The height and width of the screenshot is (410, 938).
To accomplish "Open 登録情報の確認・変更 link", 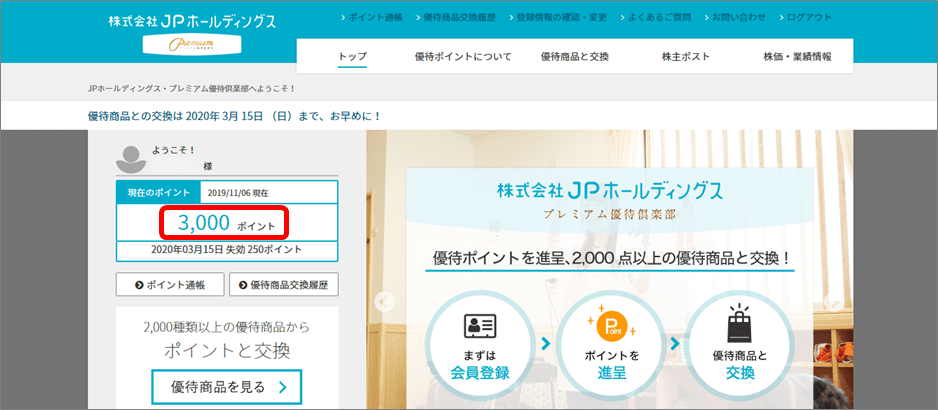I will (x=558, y=17).
